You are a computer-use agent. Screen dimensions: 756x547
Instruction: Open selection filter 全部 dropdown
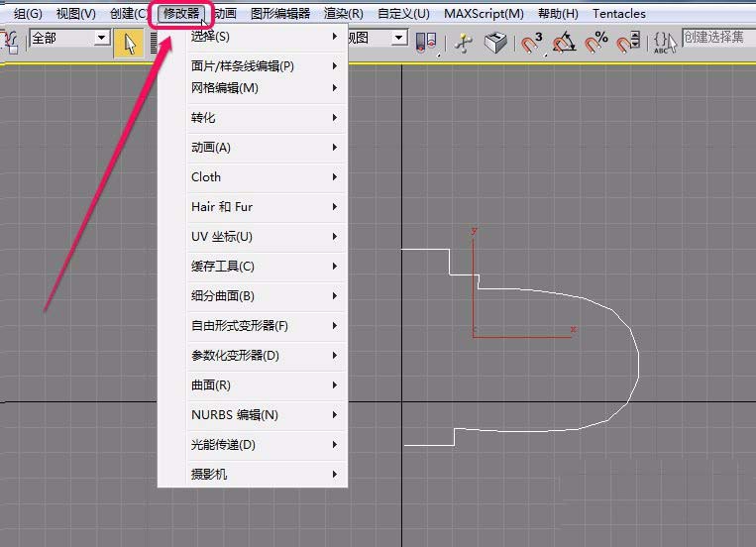coord(102,37)
